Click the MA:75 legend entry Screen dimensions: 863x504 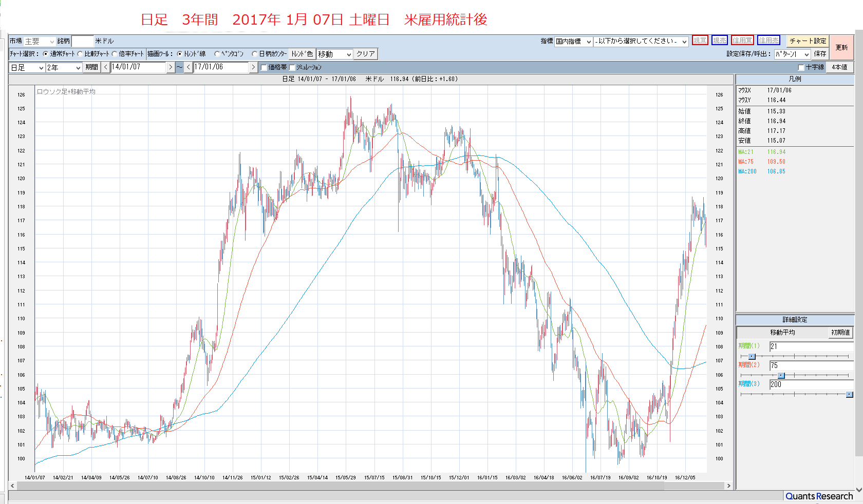tap(762, 162)
